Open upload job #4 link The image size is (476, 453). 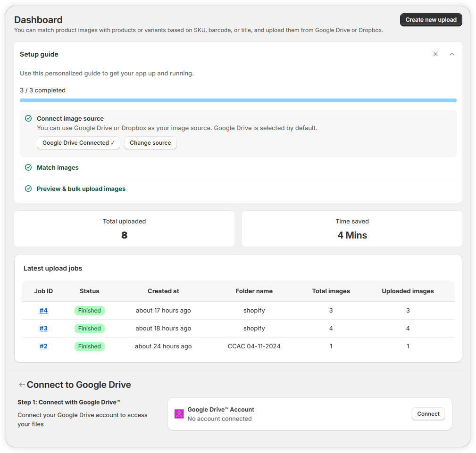tap(43, 311)
